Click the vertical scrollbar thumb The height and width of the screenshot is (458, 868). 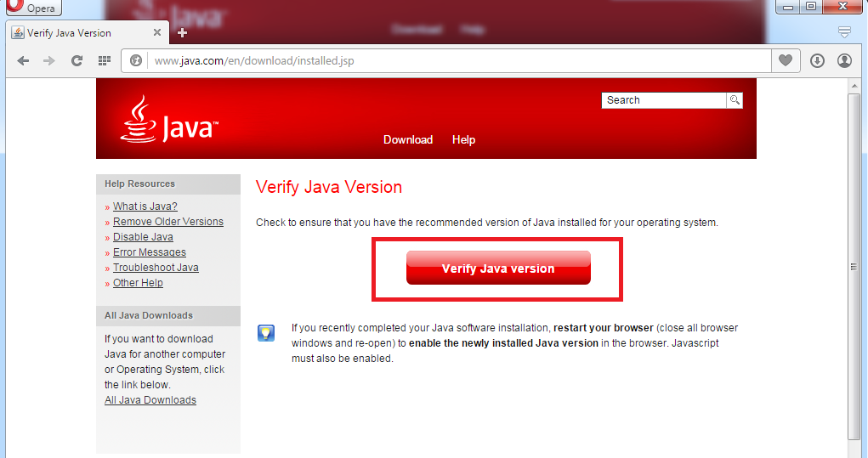coord(854,267)
